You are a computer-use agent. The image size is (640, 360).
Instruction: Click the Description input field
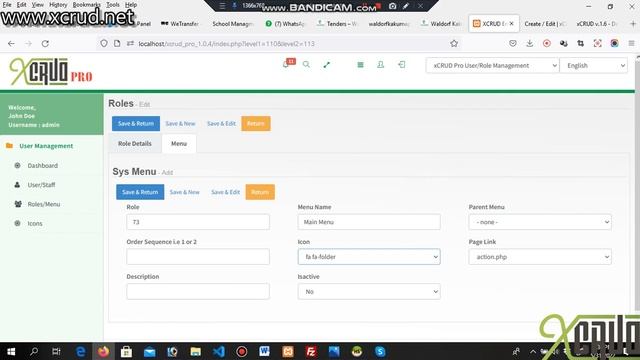[198, 291]
